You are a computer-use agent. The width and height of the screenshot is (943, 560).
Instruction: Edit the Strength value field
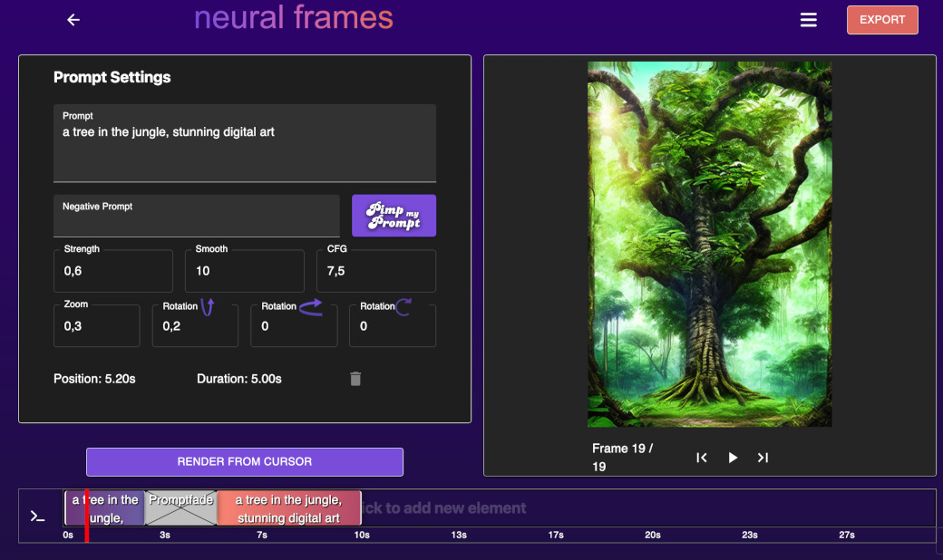(x=112, y=271)
